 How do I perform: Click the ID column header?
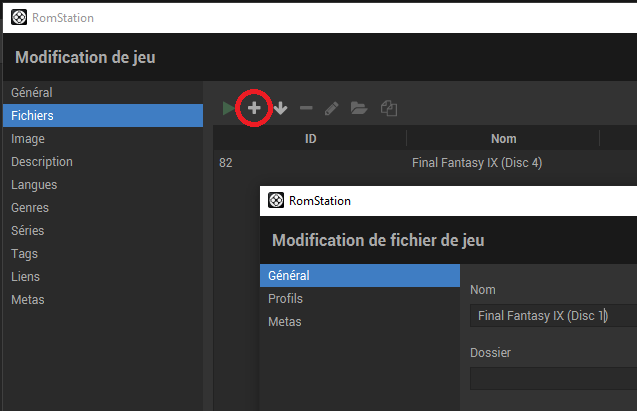[310, 138]
